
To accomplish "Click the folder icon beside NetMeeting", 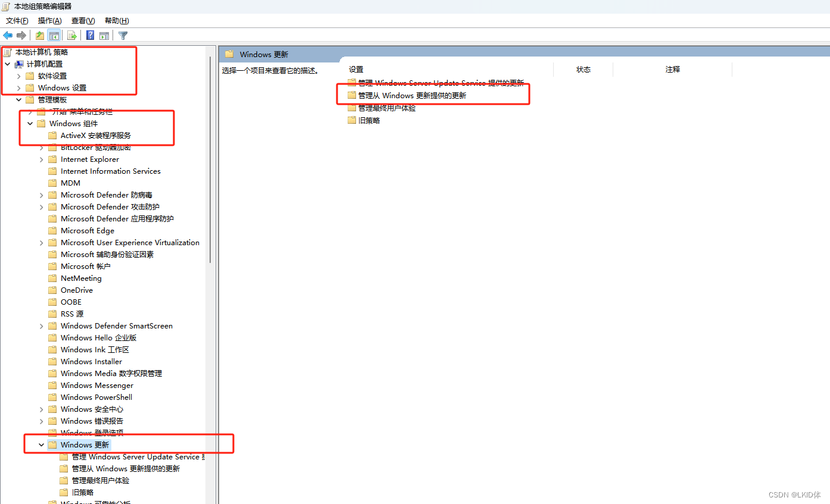I will click(52, 278).
